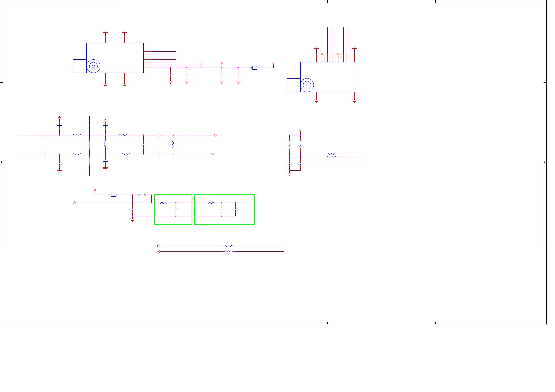Screen dimensions: 555x392
Task: Click the coaxial connector circles in the top-right component
Action: tap(307, 85)
